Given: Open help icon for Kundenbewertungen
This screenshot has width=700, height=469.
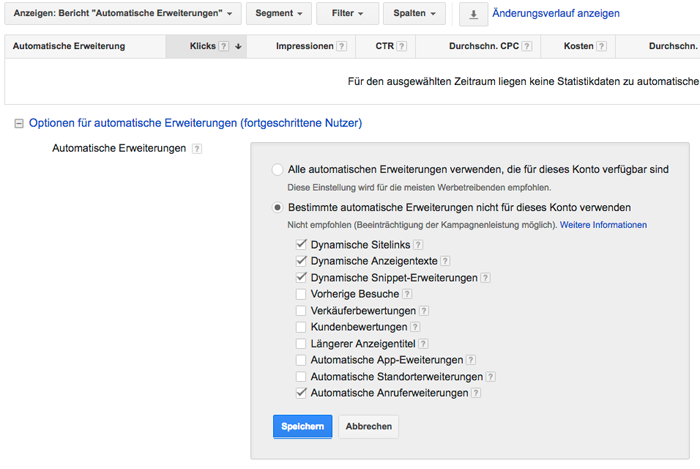Looking at the screenshot, I should (x=415, y=327).
